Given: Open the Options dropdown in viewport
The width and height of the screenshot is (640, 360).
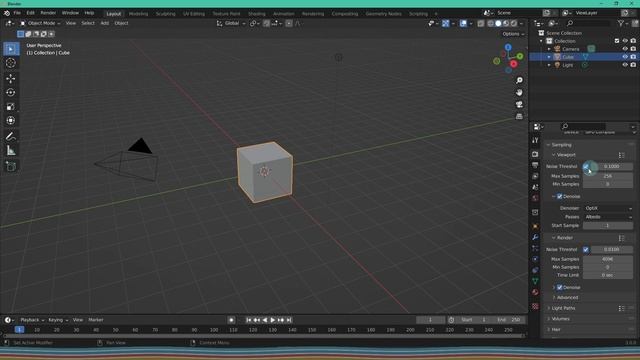Looking at the screenshot, I should [x=513, y=34].
